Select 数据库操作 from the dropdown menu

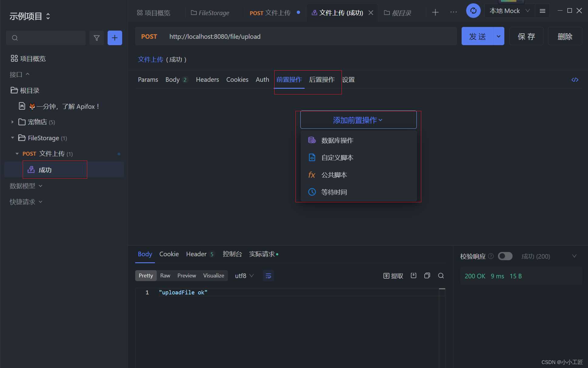click(x=359, y=140)
